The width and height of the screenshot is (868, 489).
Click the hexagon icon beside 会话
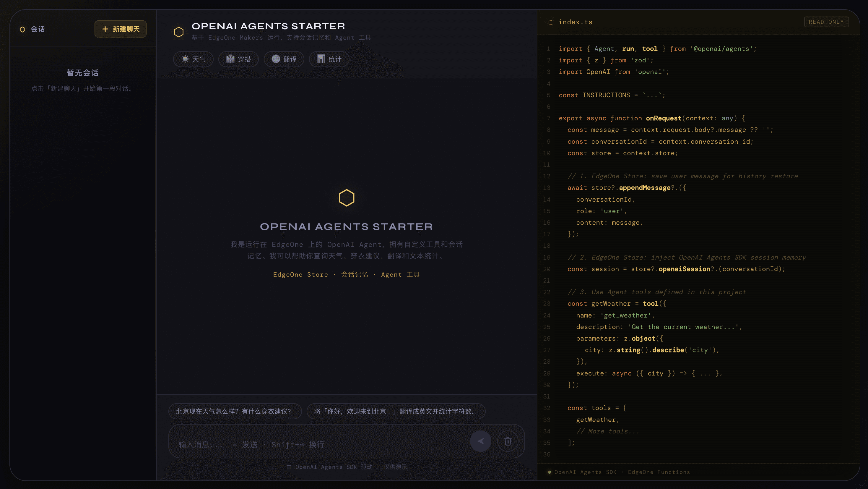point(22,29)
